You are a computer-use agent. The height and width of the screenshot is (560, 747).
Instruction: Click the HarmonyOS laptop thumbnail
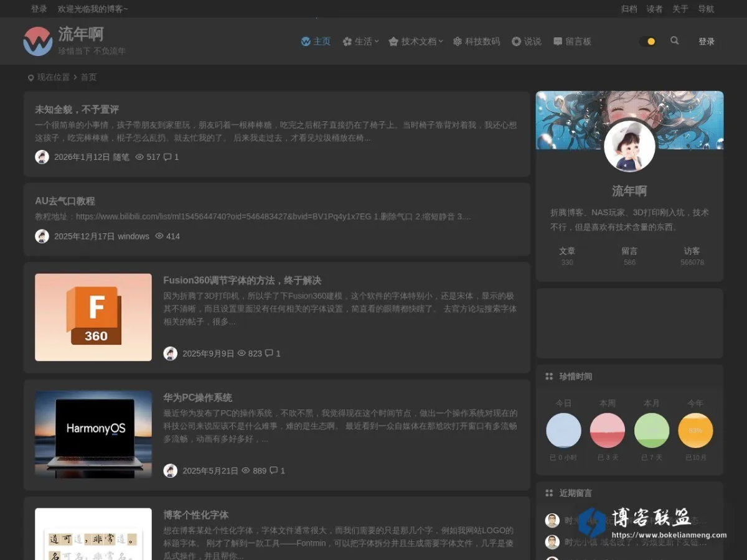[93, 434]
